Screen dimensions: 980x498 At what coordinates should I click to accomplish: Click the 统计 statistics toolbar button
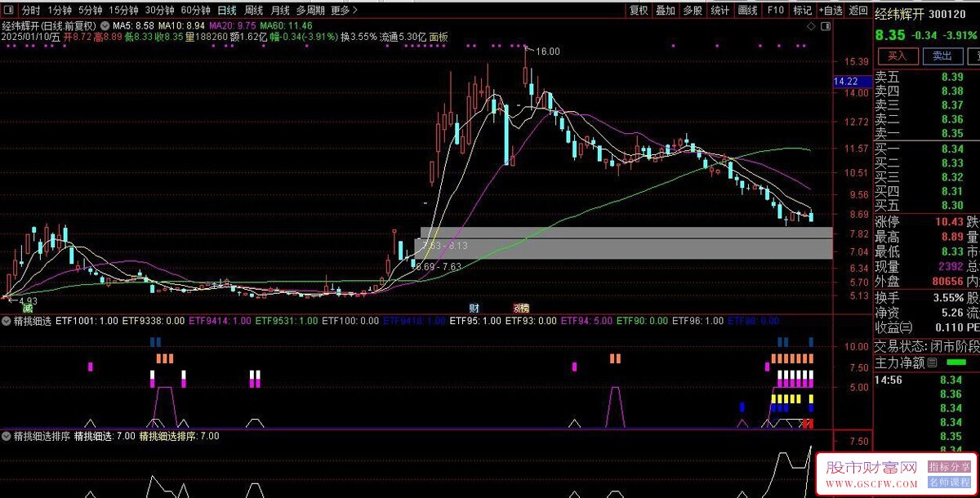point(719,11)
